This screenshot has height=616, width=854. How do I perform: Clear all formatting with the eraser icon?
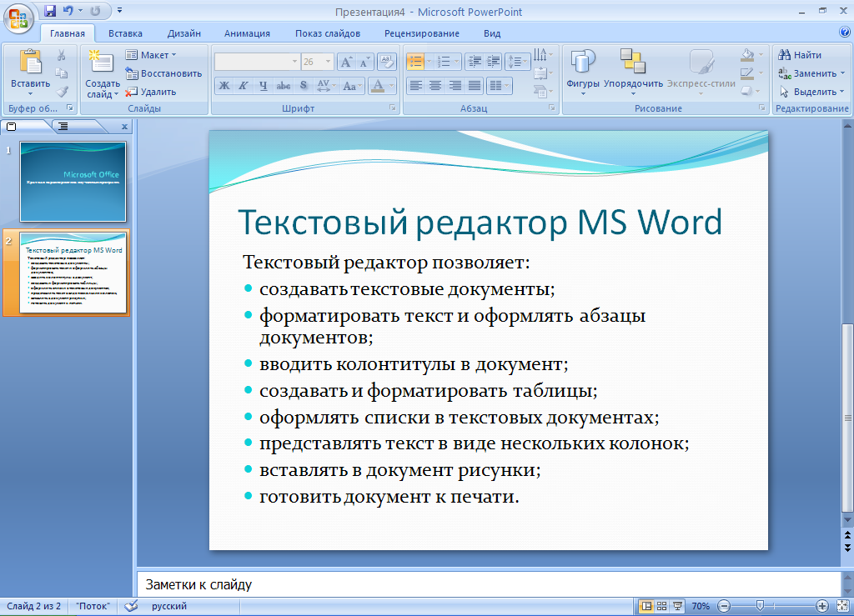click(386, 62)
